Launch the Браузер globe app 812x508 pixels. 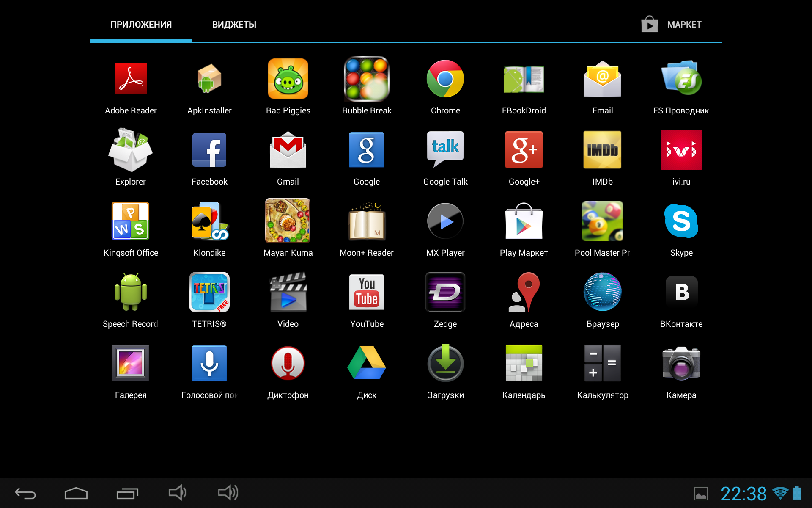(603, 292)
